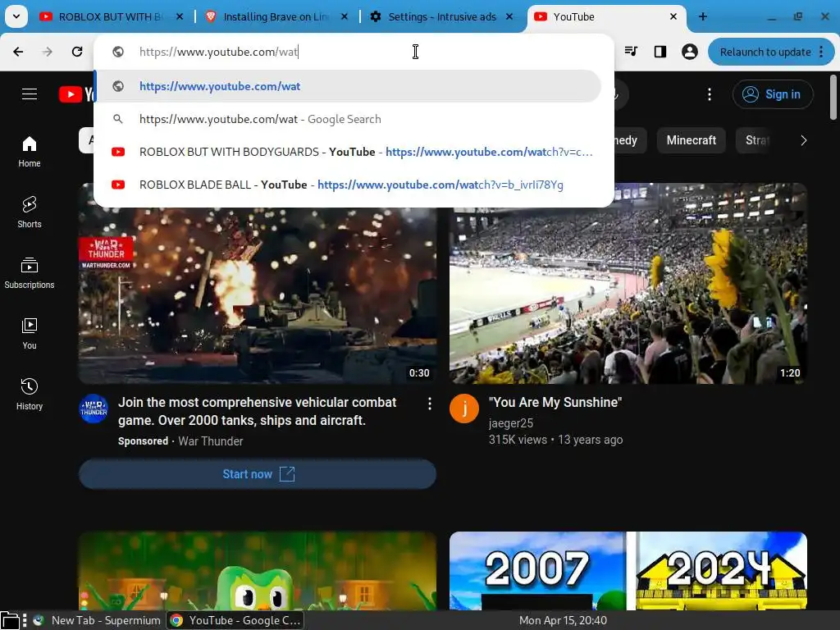Open the War Thunder ad options menu
Viewport: 840px width, 630px height.
click(x=430, y=404)
